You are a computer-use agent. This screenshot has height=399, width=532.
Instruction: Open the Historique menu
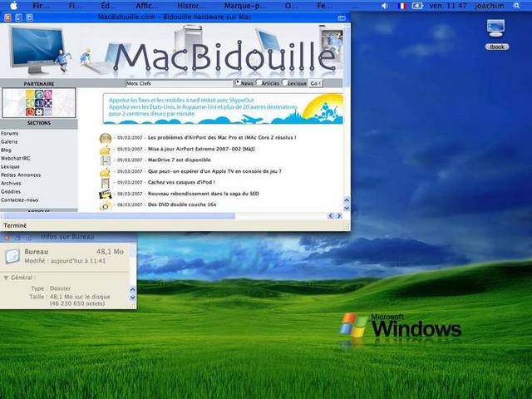pos(192,6)
